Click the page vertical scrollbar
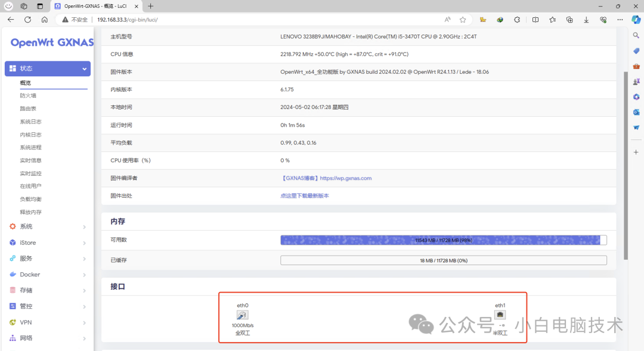This screenshot has height=351, width=644. 626,166
